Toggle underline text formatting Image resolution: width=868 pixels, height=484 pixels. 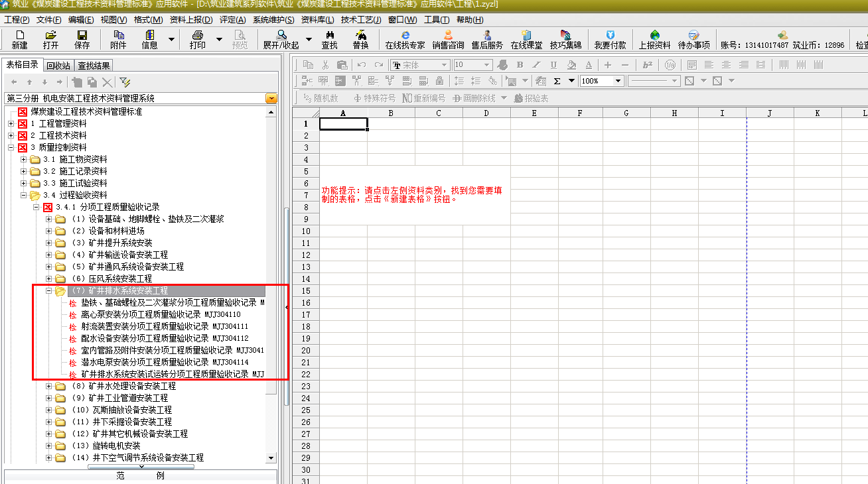[553, 65]
